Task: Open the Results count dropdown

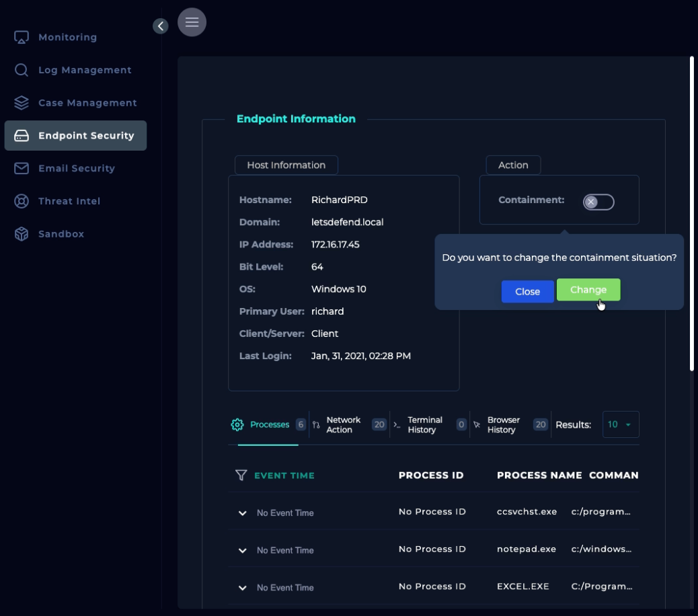Action: 620,425
